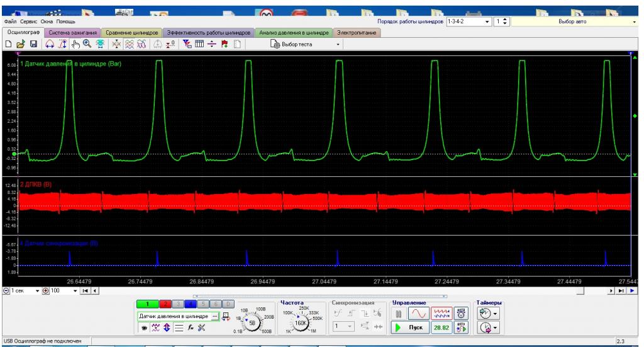Image resolution: width=644 pixels, height=347 pixels.
Task: Open a saved oscillogram via folder icon
Action: click(x=21, y=44)
